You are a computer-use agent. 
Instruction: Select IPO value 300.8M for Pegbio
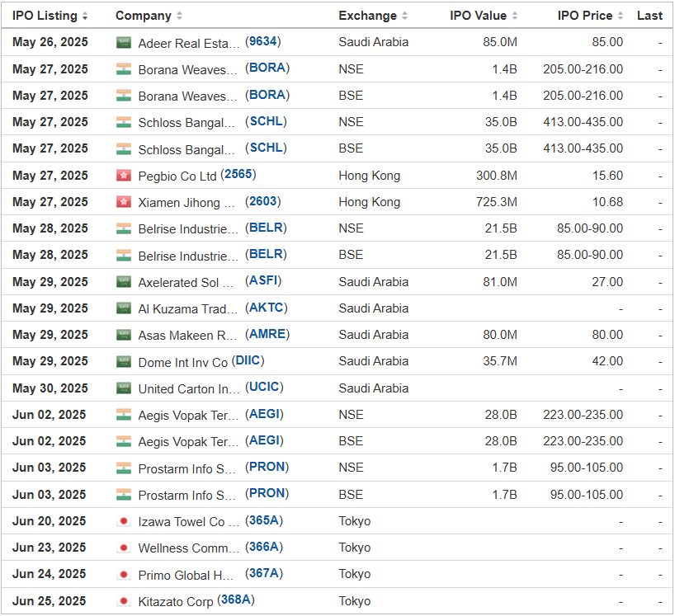[x=497, y=176]
